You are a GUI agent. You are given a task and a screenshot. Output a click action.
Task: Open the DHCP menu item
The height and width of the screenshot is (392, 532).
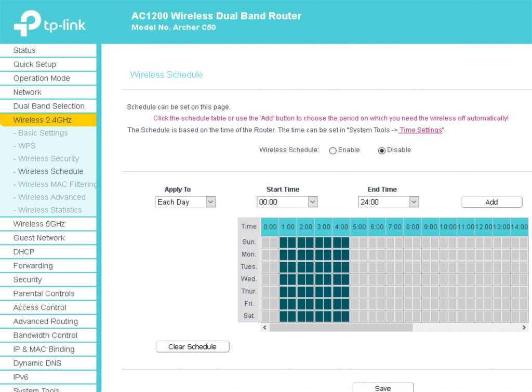coord(48,252)
